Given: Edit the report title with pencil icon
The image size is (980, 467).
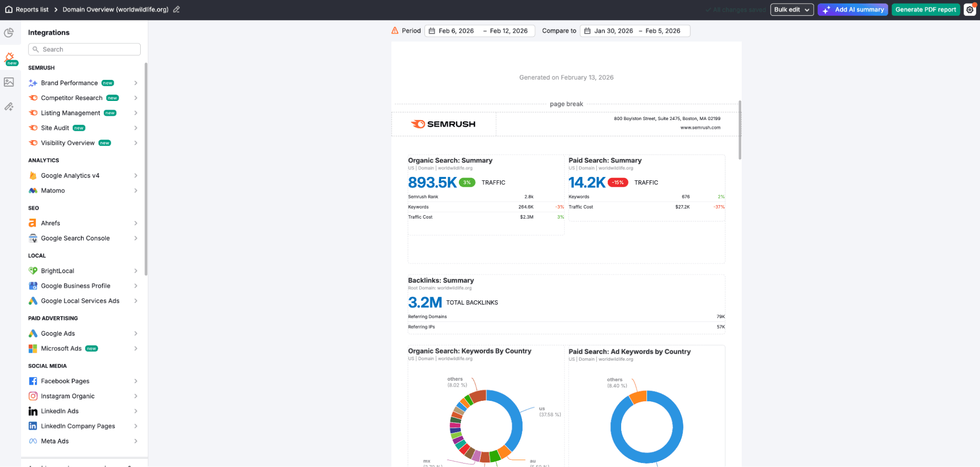Looking at the screenshot, I should pos(176,9).
